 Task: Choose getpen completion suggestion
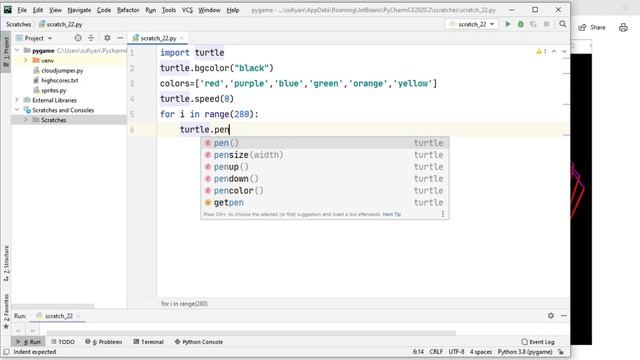tap(325, 202)
